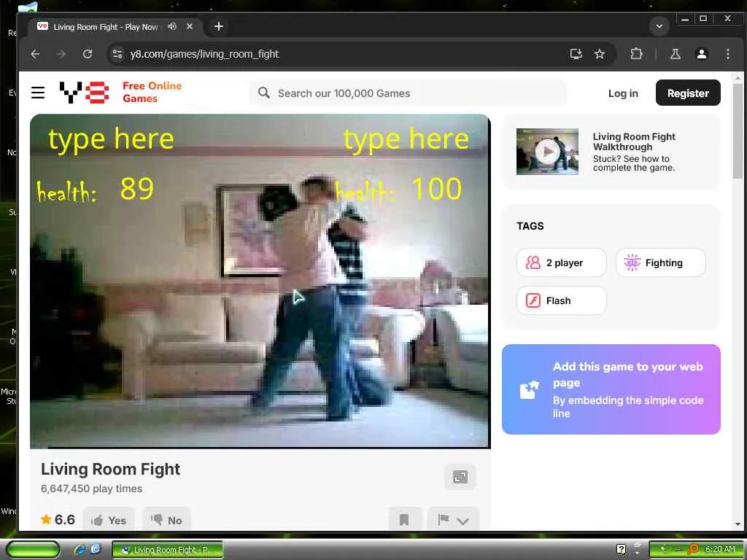
Task: Click the install app icon in address bar
Action: tap(576, 54)
